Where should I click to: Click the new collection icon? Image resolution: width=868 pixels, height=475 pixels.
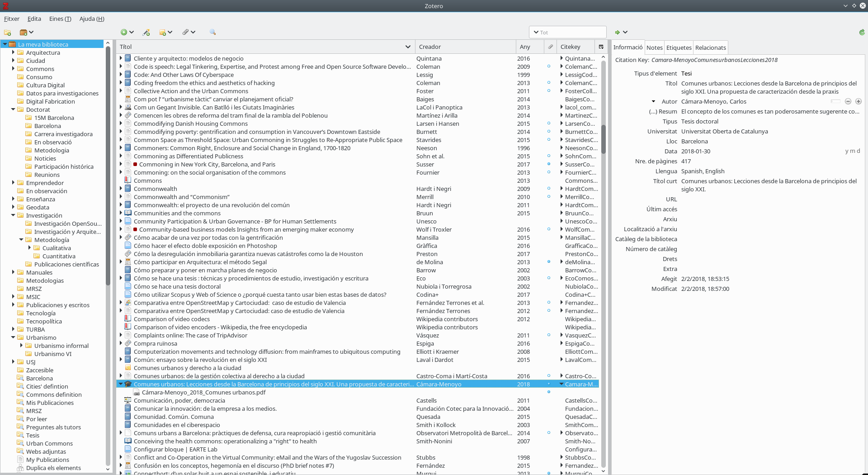(x=7, y=32)
